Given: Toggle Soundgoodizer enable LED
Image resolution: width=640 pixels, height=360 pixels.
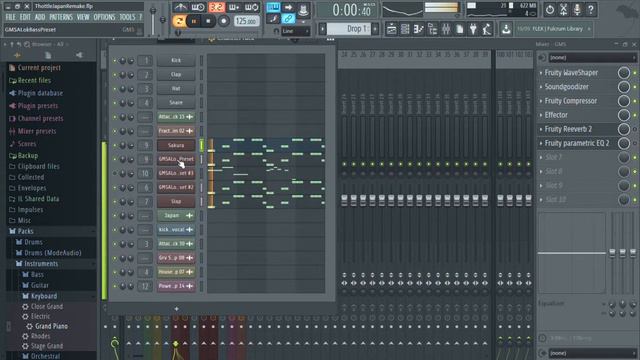Looking at the screenshot, I should (635, 87).
